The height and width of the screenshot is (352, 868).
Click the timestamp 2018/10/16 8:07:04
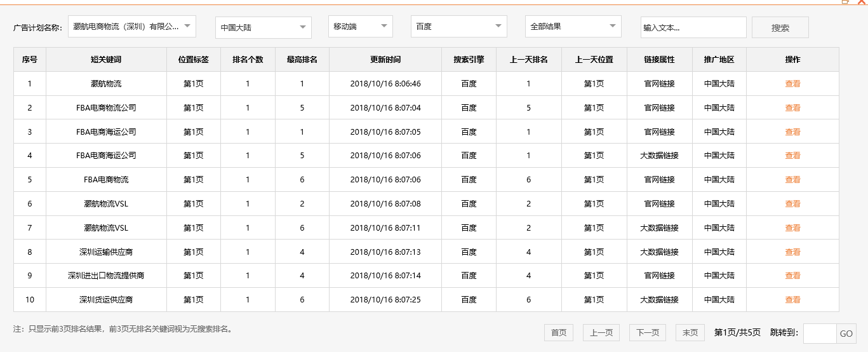tap(385, 108)
